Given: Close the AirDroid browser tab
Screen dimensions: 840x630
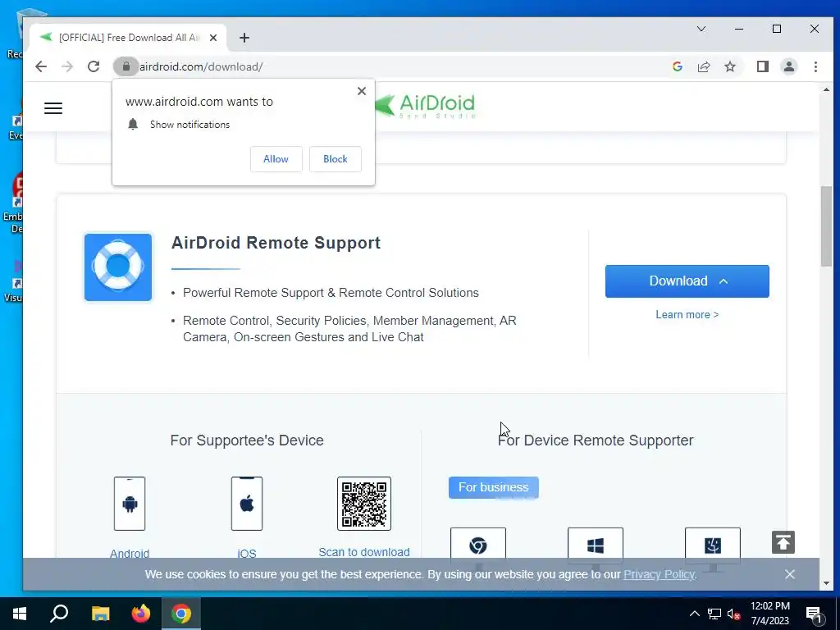Looking at the screenshot, I should tap(213, 38).
